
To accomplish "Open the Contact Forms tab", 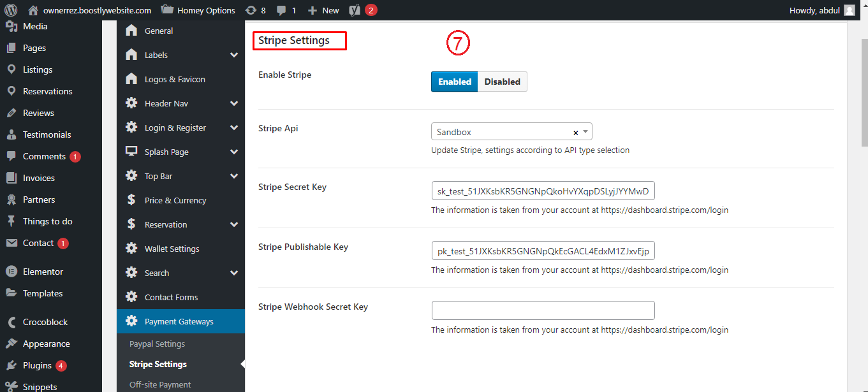I will 171,297.
